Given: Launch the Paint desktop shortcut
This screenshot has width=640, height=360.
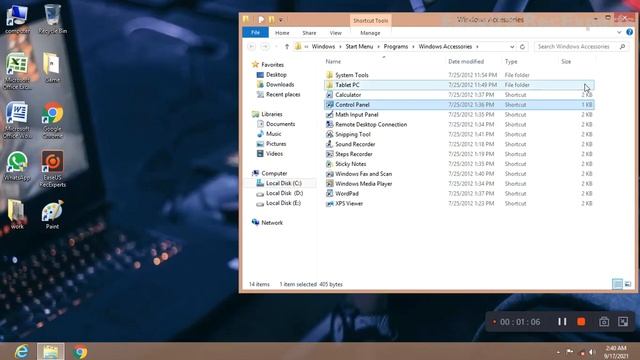Looking at the screenshot, I should coord(52,214).
